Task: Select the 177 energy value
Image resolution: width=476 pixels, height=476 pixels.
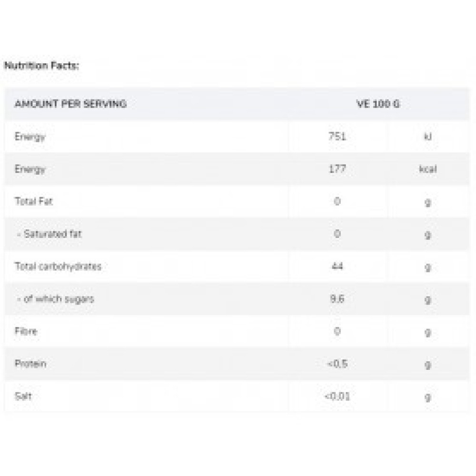Action: tap(337, 169)
